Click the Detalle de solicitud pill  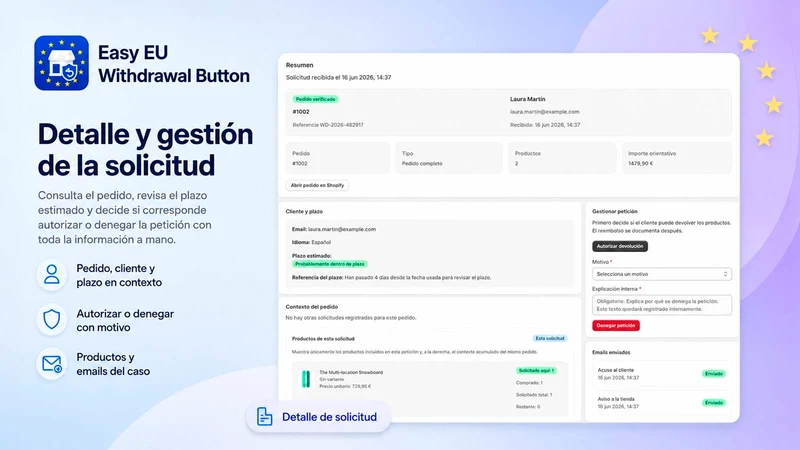coord(319,417)
